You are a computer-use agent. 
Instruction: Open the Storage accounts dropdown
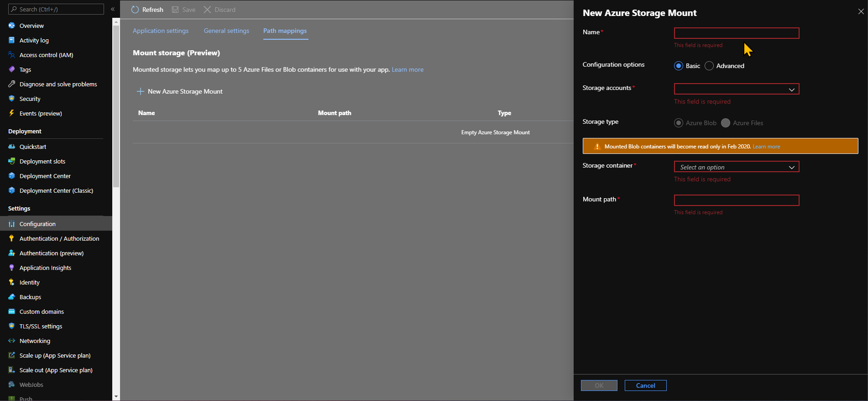[737, 89]
